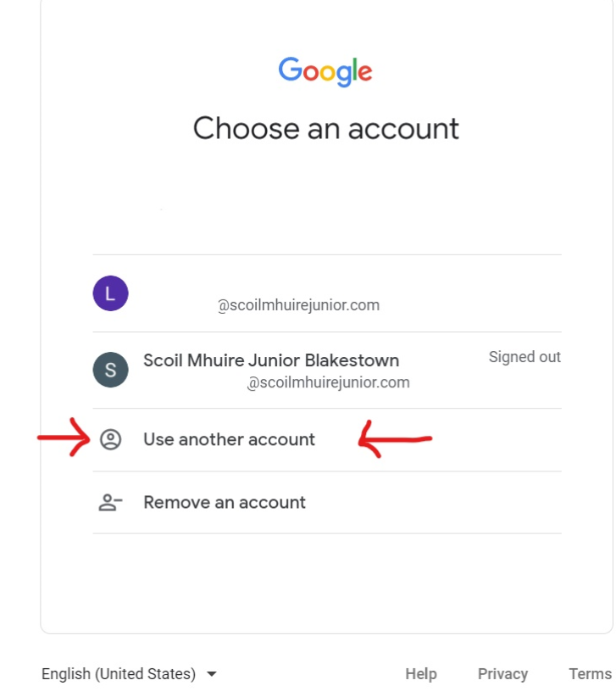Click the right red arrow annotation
This screenshot has height=697, width=616.
(395, 439)
